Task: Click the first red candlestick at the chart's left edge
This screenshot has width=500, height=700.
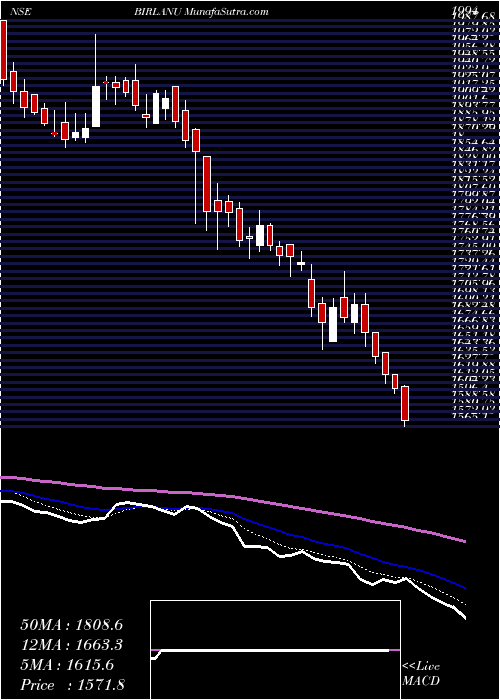Action: click(3, 50)
